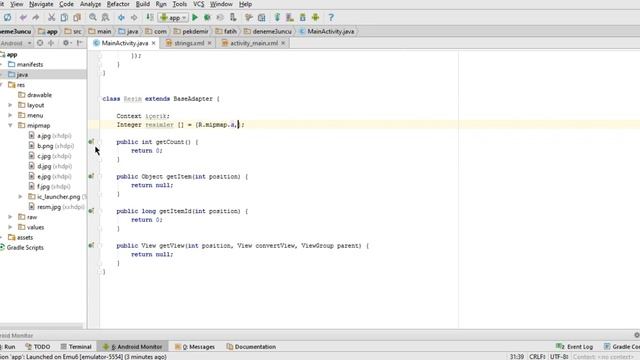This screenshot has height=360, width=640.
Task: Open the Refactor menu
Action: (x=118, y=4)
